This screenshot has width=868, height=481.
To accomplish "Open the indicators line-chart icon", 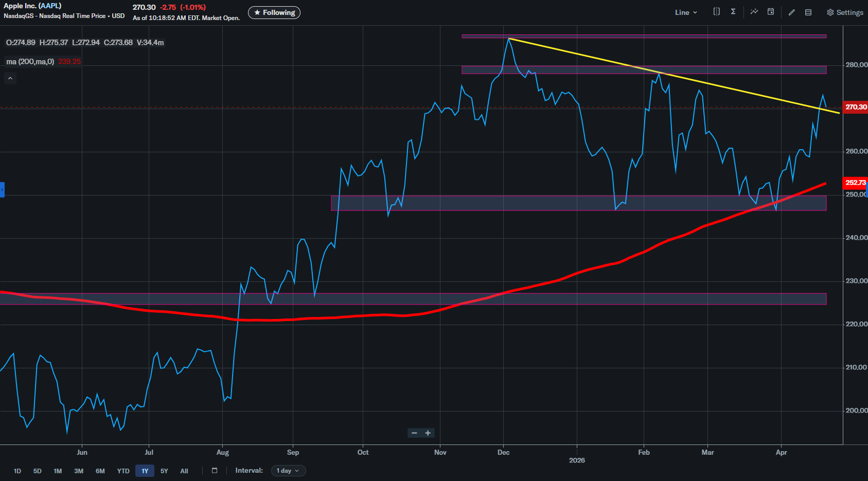I will click(754, 12).
